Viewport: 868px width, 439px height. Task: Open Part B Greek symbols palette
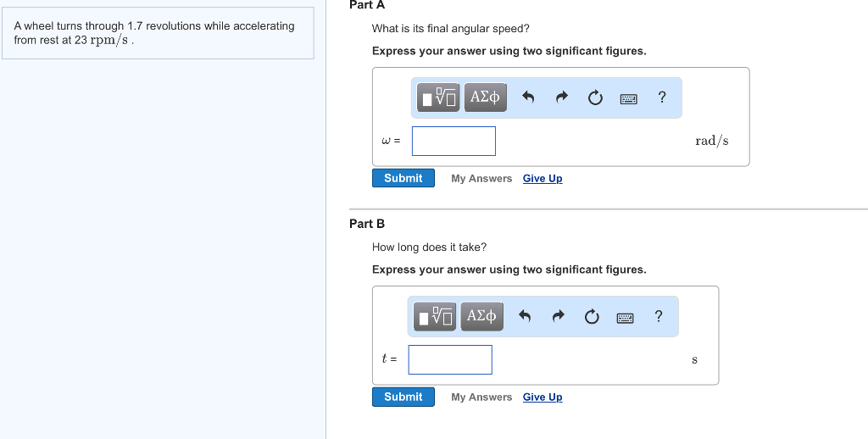click(481, 316)
